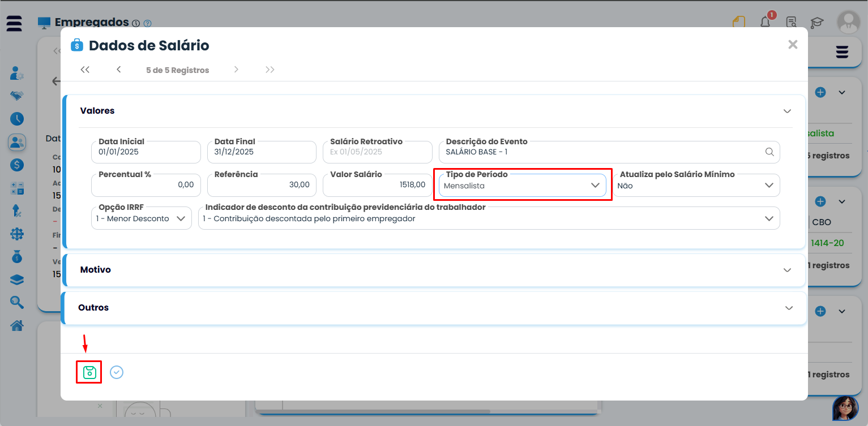Open the document search icon in the header
Viewport: 868px width, 426px height.
(x=792, y=22)
